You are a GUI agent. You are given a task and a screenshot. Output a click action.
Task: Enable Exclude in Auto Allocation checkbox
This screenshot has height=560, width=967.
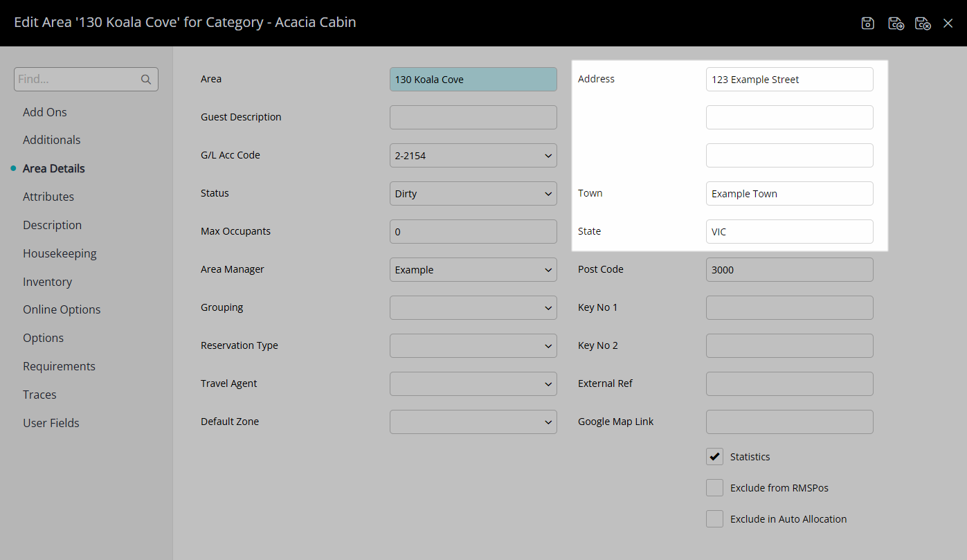click(715, 519)
